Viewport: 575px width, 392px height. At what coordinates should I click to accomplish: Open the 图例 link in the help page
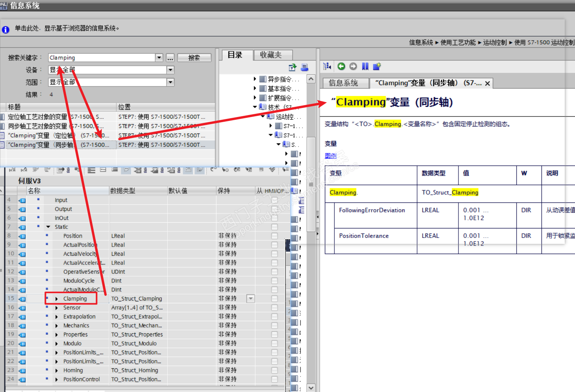click(x=331, y=156)
